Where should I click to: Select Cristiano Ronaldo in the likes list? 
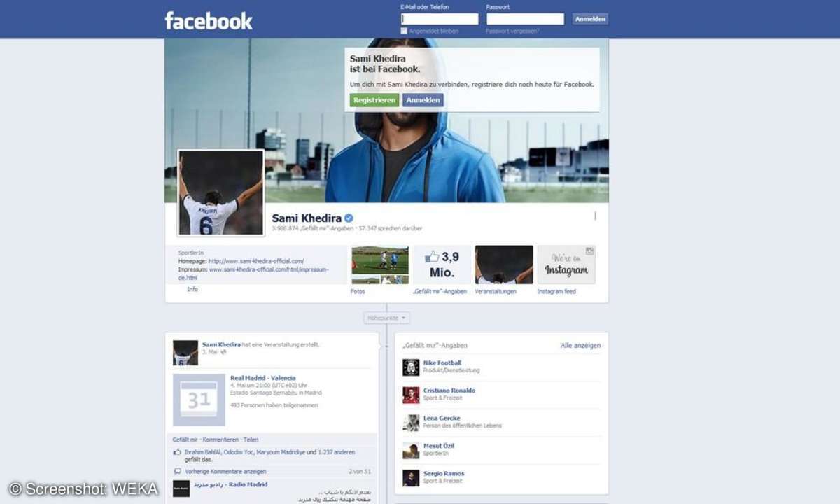449,391
